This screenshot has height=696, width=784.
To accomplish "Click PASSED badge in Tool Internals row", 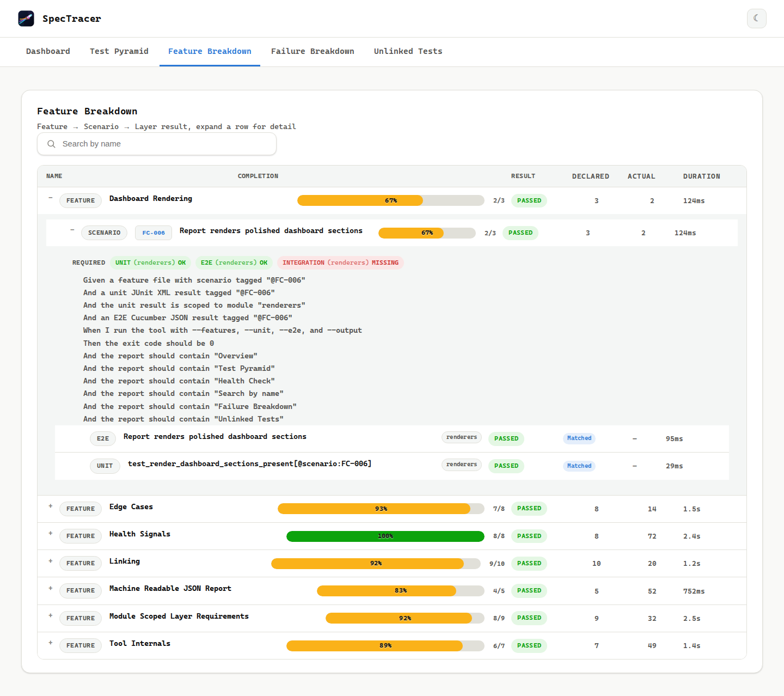I will [529, 645].
